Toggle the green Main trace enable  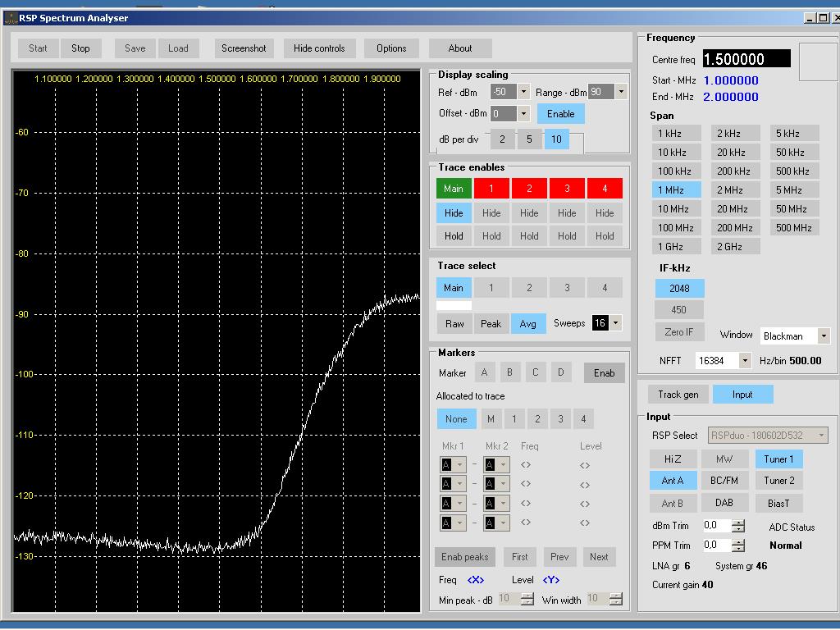coord(454,189)
